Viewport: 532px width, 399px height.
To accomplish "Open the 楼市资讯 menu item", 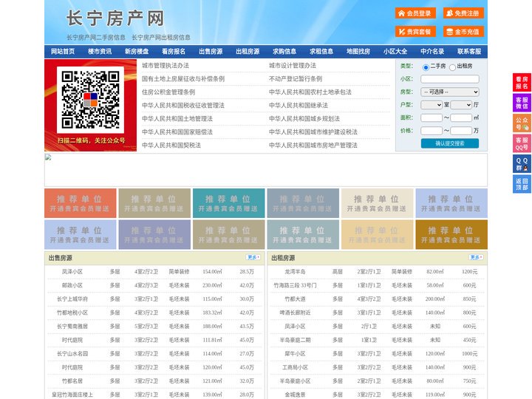I will 100,52.
